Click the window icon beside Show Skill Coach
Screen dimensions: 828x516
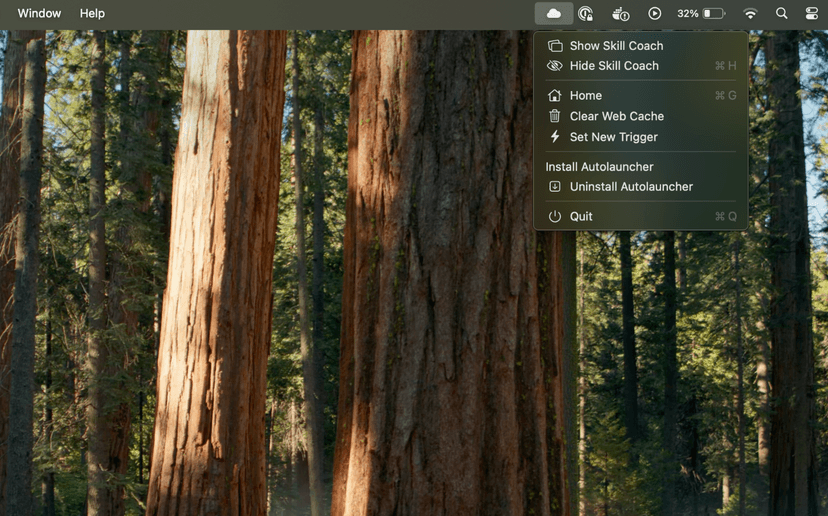point(554,46)
